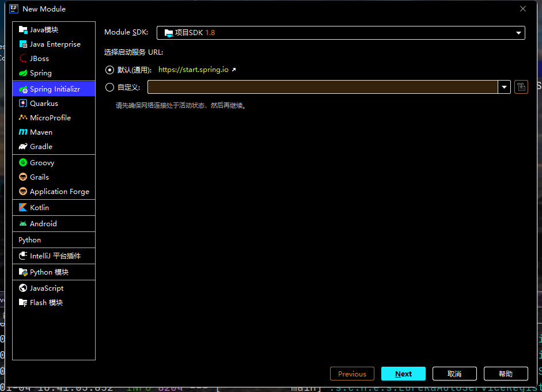Click the JBoss red dotted icon
The height and width of the screenshot is (392, 542).
pyautogui.click(x=23, y=59)
